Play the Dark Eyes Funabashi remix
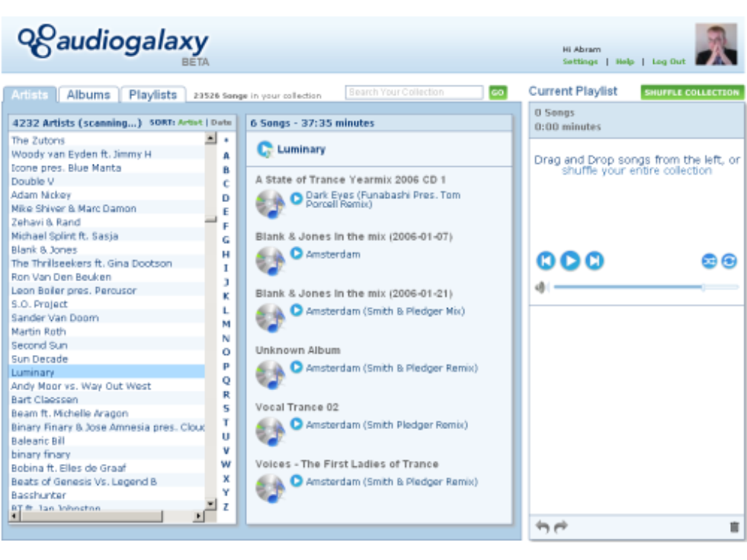Viewport: 747px width, 560px height. pyautogui.click(x=296, y=197)
